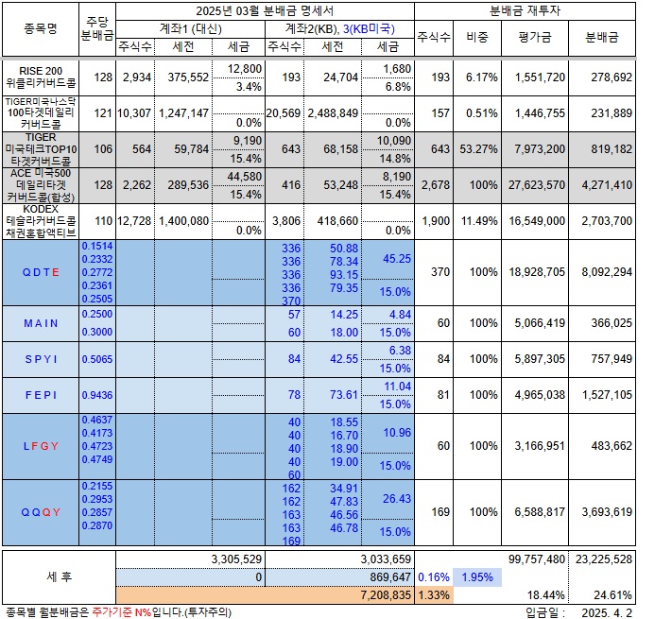Select the KODEX 테슬라커버드콜 채권혼합액티브 cell
The height and width of the screenshot is (619, 672).
point(41,221)
